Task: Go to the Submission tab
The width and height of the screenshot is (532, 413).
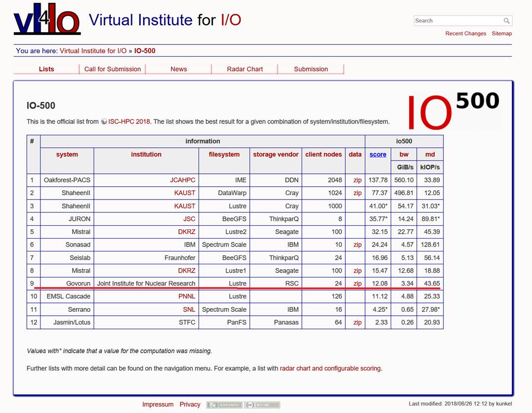Action: 311,69
